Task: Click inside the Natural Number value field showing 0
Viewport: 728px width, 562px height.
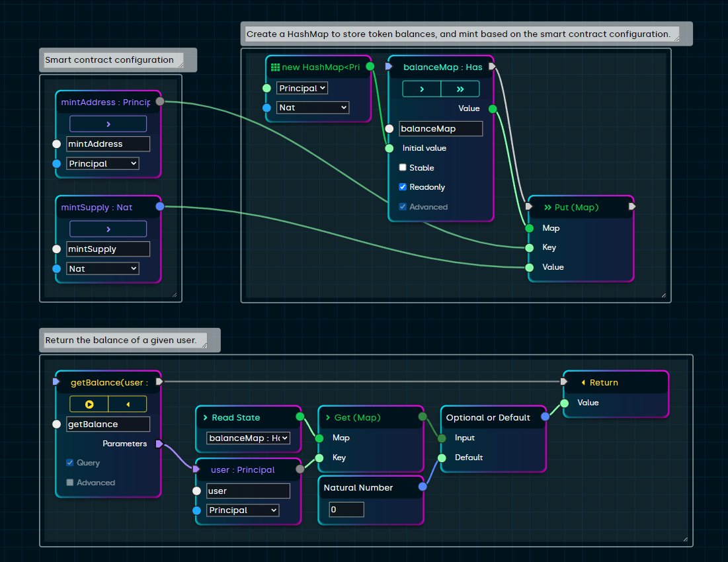Action: tap(346, 509)
